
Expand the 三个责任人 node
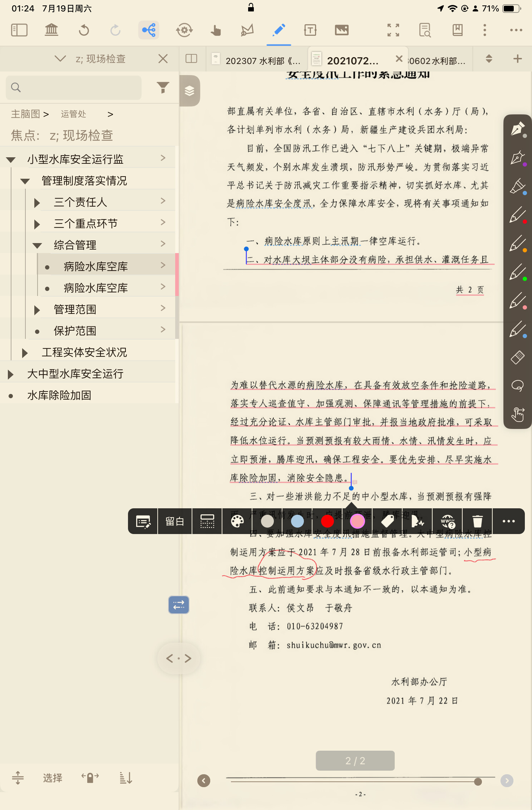[x=37, y=203]
